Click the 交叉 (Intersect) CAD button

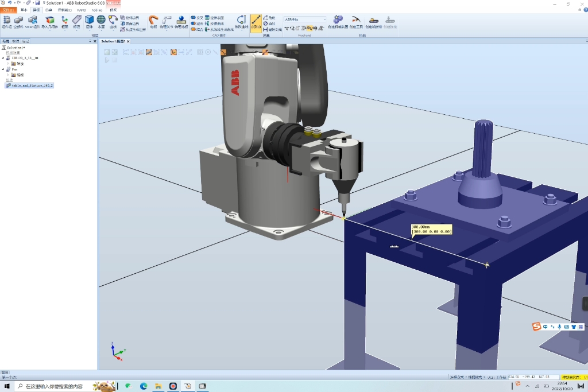tap(197, 18)
